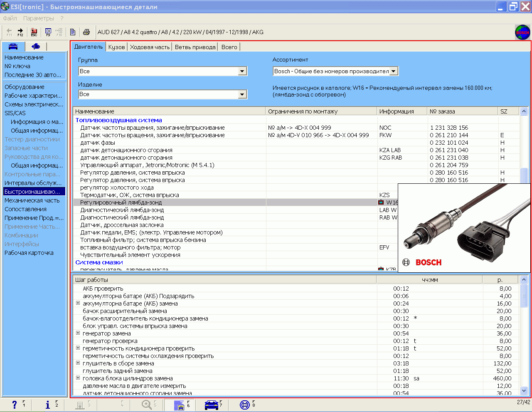Open Интервалы обслуживания in sidebar
Viewport: 532px width, 412px height.
pos(33,183)
